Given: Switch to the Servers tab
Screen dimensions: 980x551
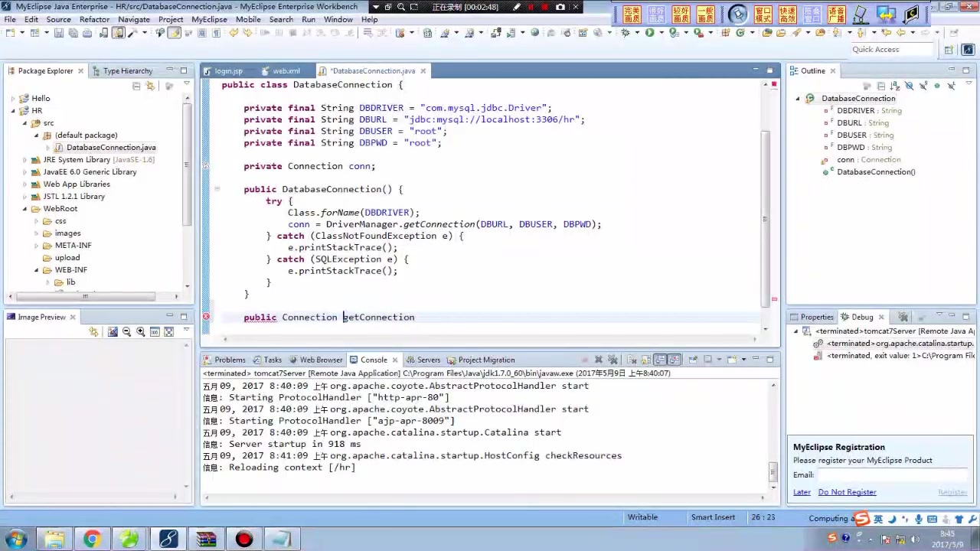Looking at the screenshot, I should (x=423, y=360).
